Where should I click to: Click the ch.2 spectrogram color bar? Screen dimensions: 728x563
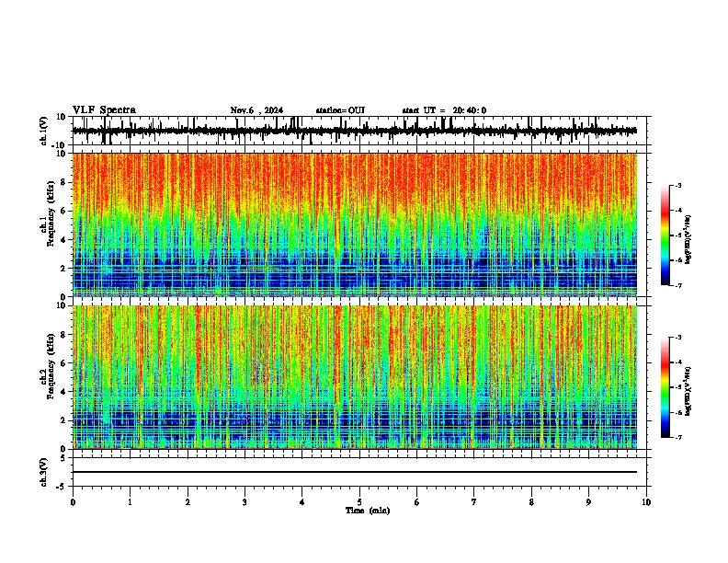[x=665, y=387]
